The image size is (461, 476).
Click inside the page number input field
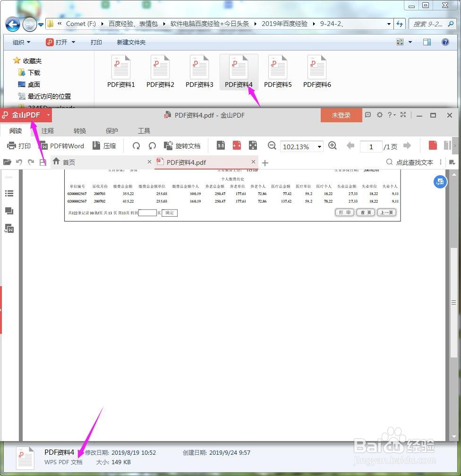point(372,146)
